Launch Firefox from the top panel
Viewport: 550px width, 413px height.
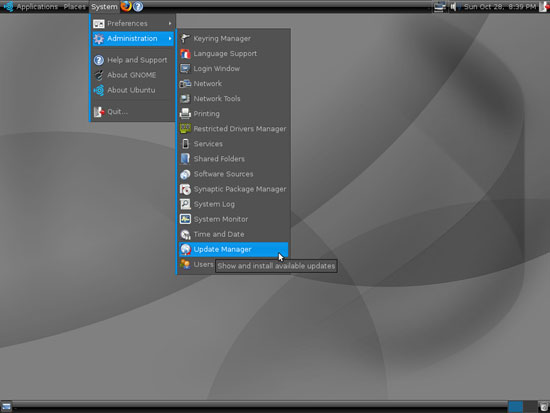(x=126, y=6)
